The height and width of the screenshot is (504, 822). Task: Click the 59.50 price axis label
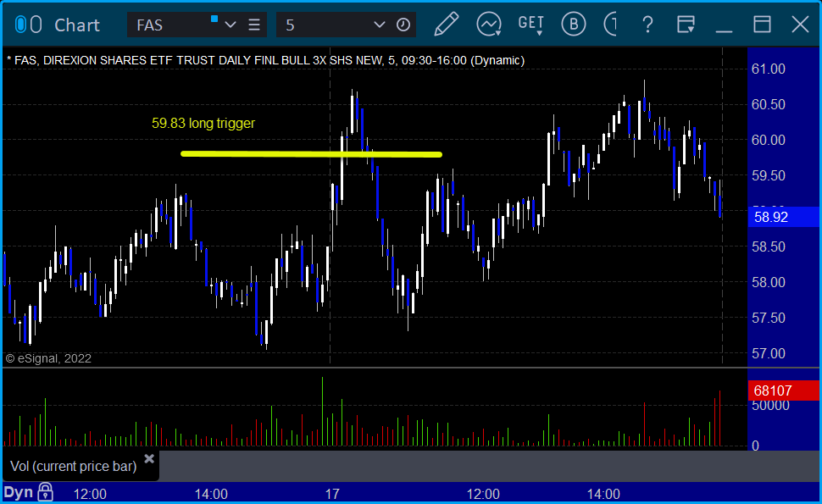pyautogui.click(x=769, y=176)
